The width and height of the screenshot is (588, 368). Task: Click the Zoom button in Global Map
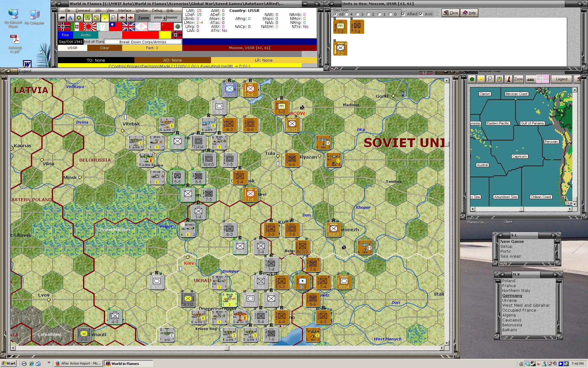pyautogui.click(x=518, y=79)
